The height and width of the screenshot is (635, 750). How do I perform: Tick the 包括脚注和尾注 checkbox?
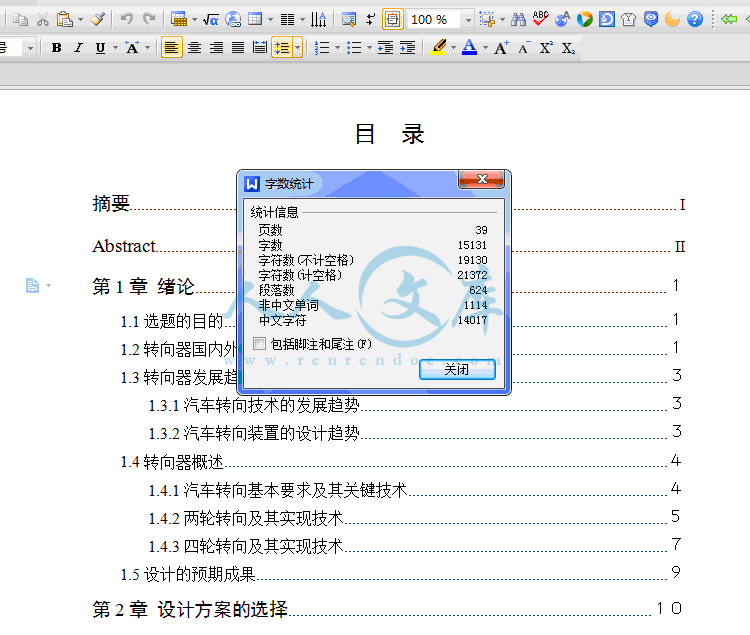point(260,344)
